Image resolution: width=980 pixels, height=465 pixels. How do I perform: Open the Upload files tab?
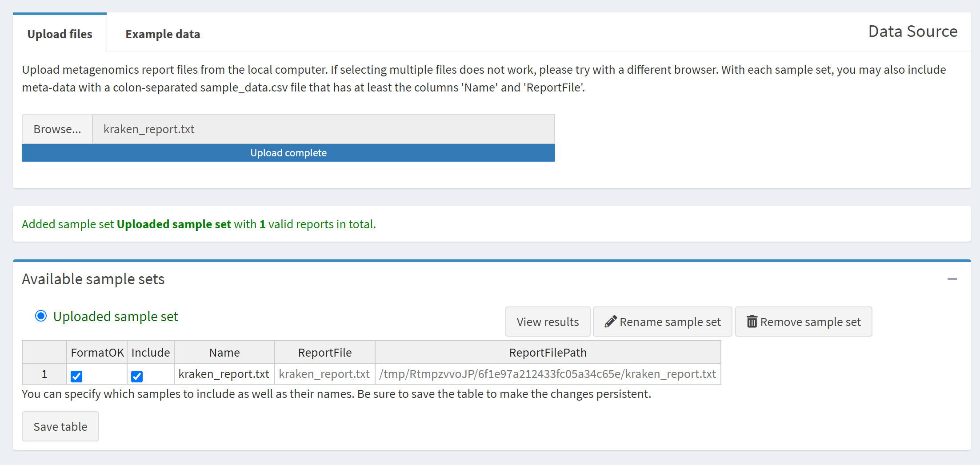click(x=60, y=34)
